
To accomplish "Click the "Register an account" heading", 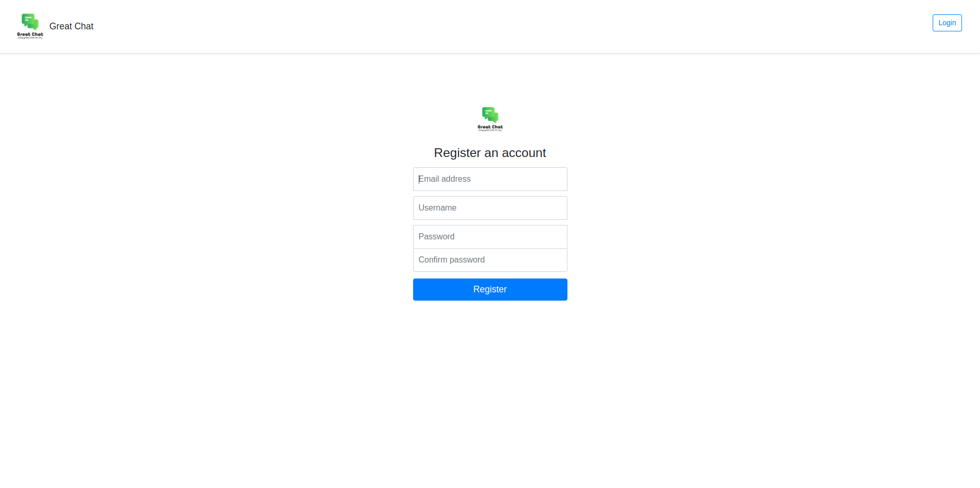I will pyautogui.click(x=490, y=153).
